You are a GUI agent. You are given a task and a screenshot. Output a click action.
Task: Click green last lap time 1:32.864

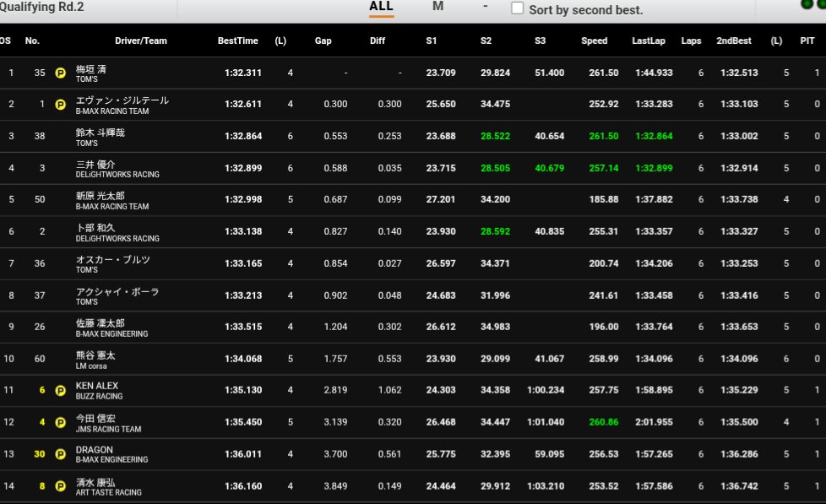pyautogui.click(x=654, y=136)
